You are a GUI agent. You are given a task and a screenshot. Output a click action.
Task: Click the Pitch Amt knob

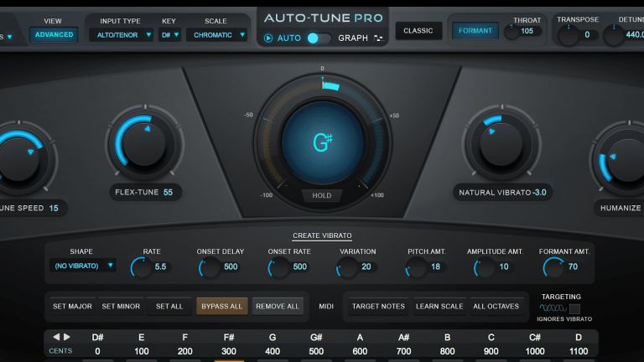coord(415,267)
